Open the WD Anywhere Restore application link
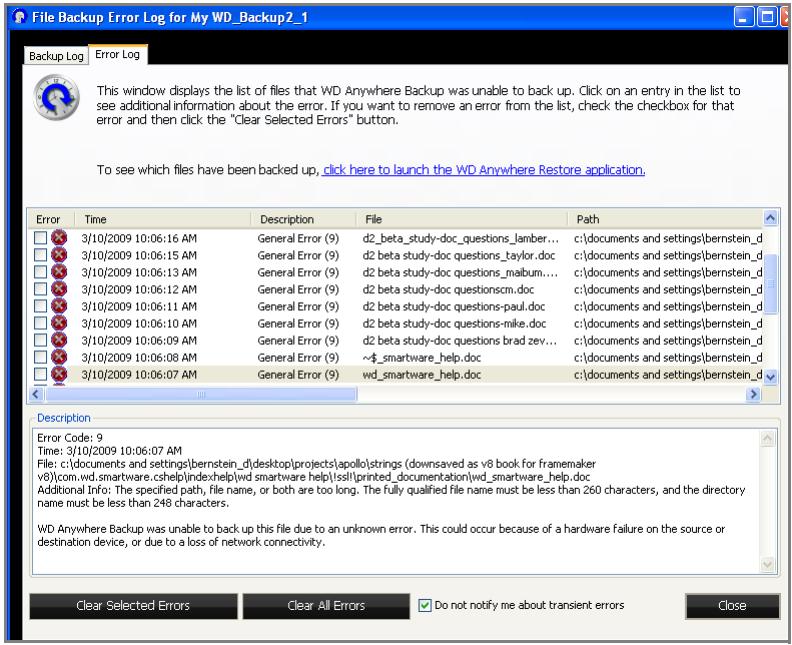The image size is (792, 645). (484, 170)
